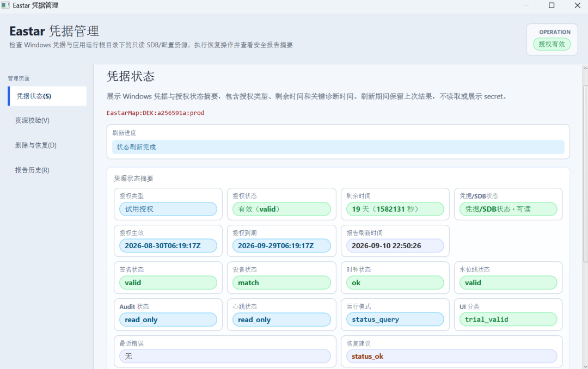The image size is (588, 369).
Task: Click the 刷新进度 label
Action: pos(124,133)
